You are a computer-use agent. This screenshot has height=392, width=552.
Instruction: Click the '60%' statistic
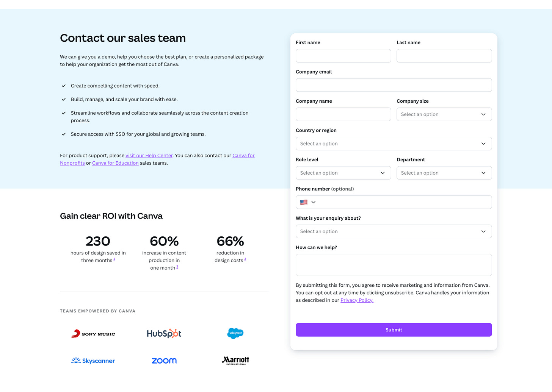(164, 241)
